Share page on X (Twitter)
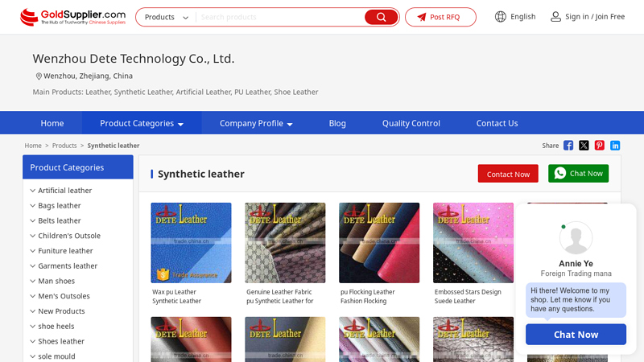 [x=584, y=146]
